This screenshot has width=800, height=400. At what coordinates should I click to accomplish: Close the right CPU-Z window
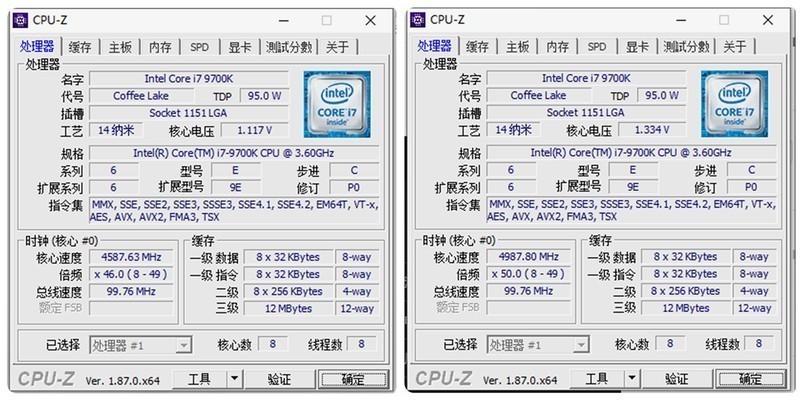click(768, 20)
